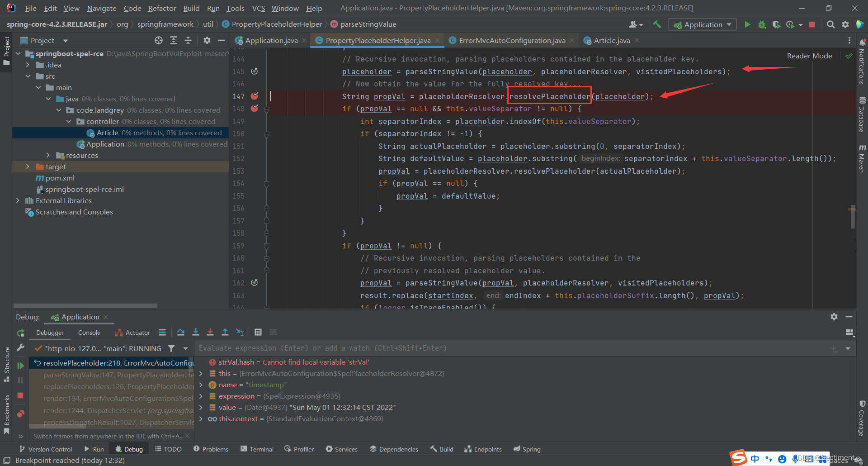Open Debug panel settings gear
868x466 pixels.
(x=834, y=317)
